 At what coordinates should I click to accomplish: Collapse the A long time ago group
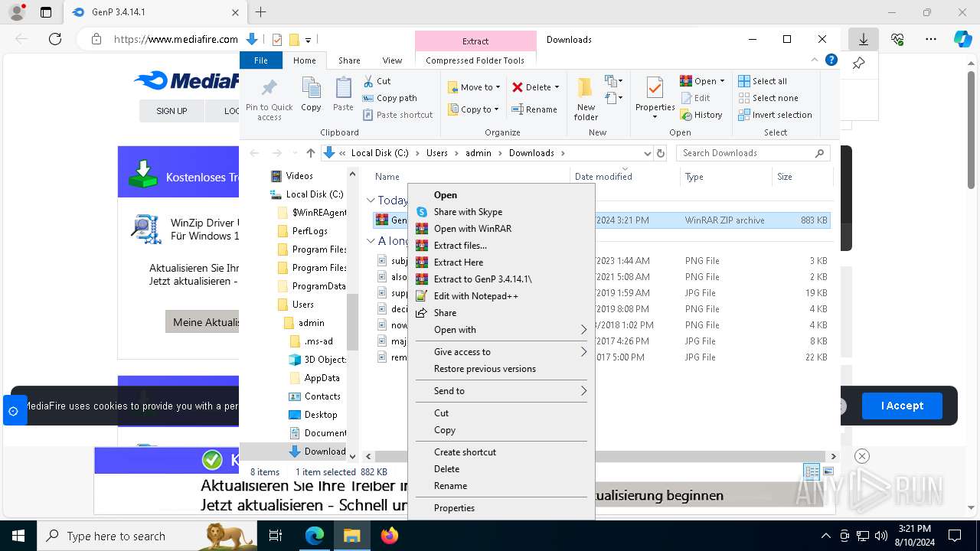(x=371, y=241)
